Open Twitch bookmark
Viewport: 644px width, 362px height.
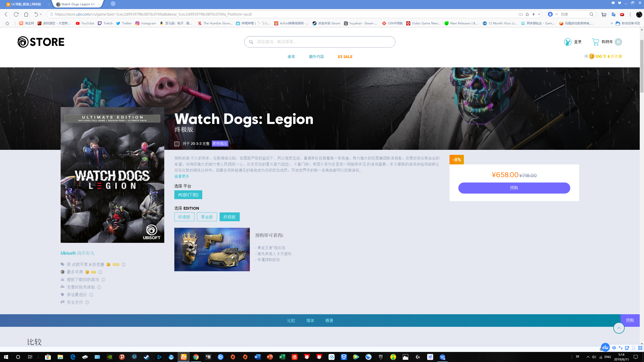pos(105,23)
